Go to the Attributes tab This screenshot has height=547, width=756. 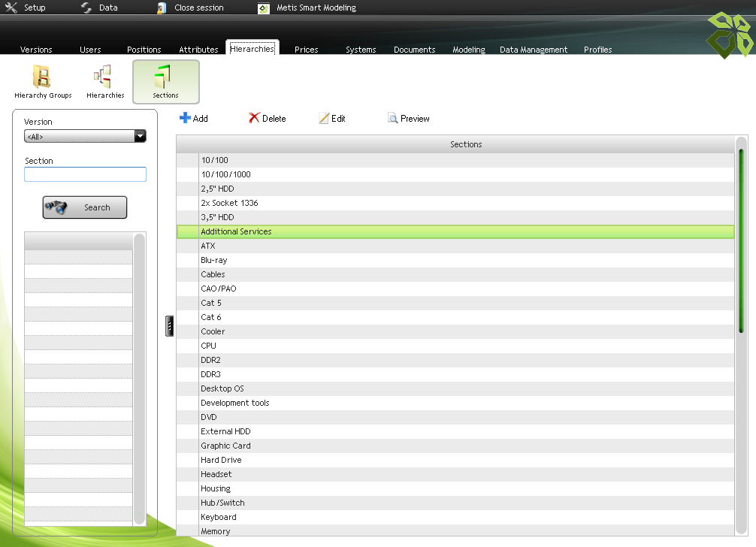[x=198, y=50]
